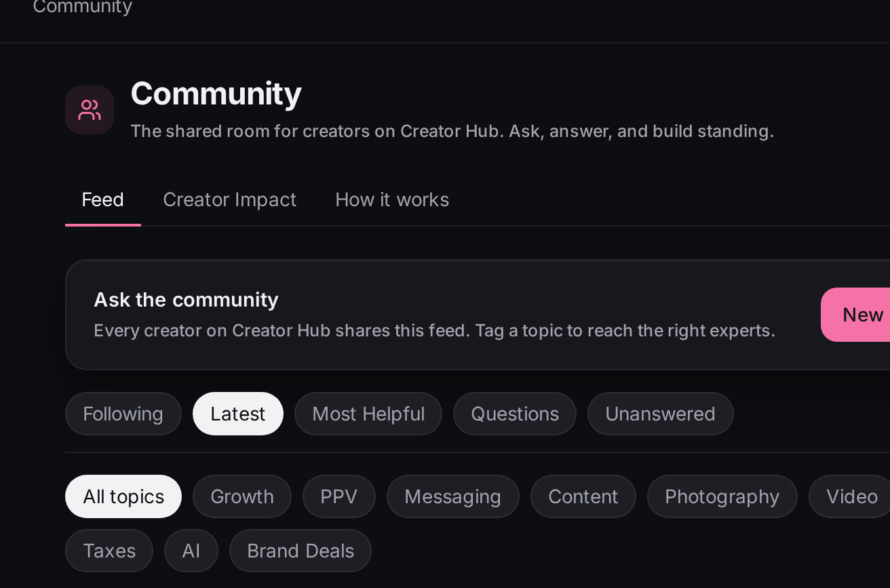Click the 'Ask the community' heading
Viewport: 890px width, 588px height.
pos(187,300)
